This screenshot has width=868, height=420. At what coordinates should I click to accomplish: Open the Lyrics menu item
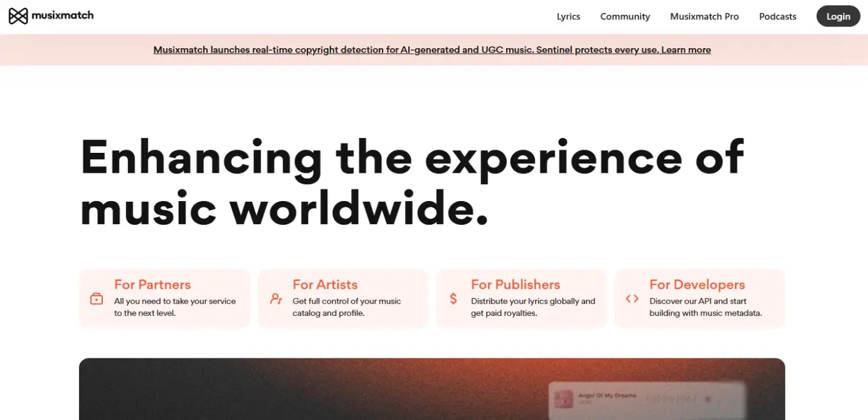[x=568, y=17]
